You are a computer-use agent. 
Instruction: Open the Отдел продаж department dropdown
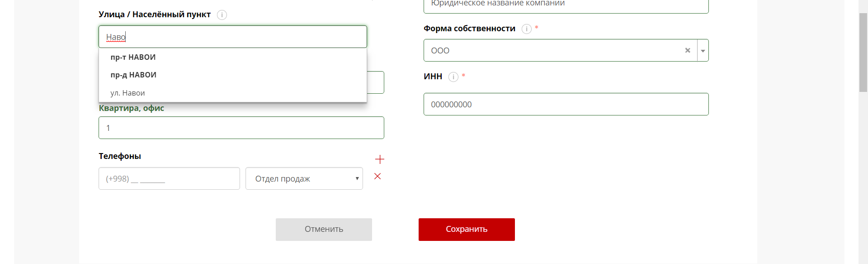(x=304, y=178)
